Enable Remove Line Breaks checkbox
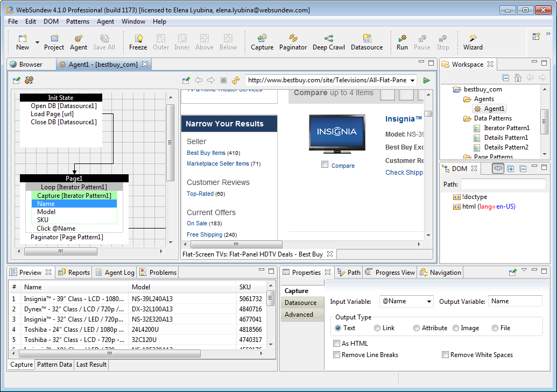The width and height of the screenshot is (557, 392). coord(336,355)
